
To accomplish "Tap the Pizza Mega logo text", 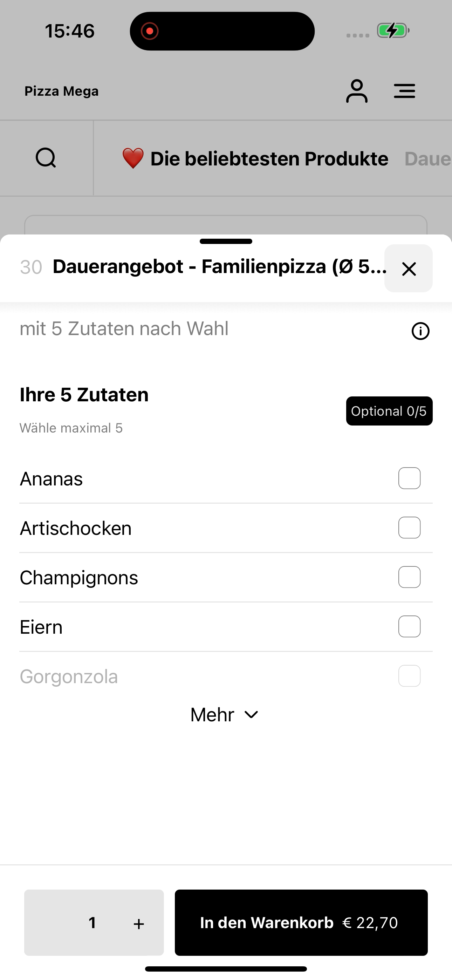I will point(62,91).
